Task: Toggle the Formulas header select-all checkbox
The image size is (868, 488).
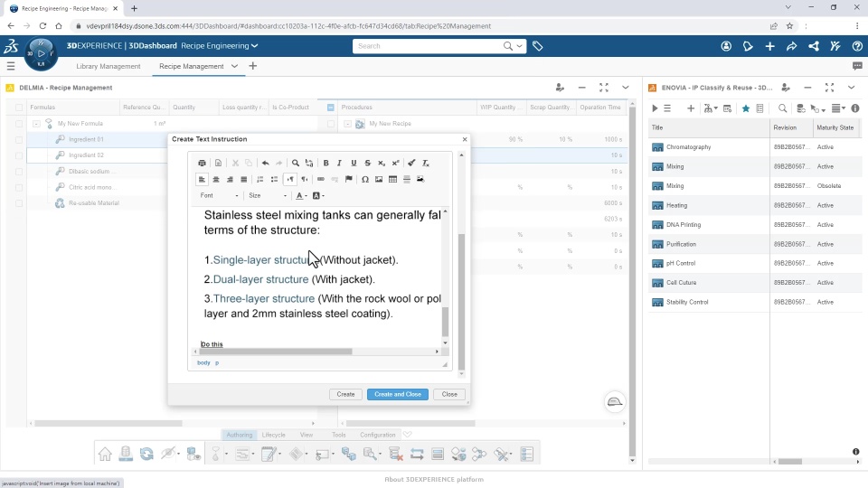Action: pyautogui.click(x=19, y=108)
